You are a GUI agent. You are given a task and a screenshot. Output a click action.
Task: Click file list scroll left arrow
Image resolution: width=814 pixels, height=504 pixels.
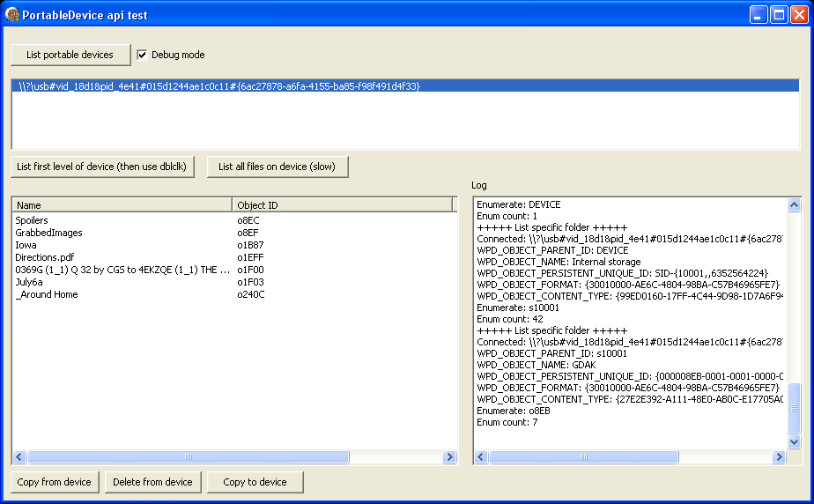coord(19,456)
